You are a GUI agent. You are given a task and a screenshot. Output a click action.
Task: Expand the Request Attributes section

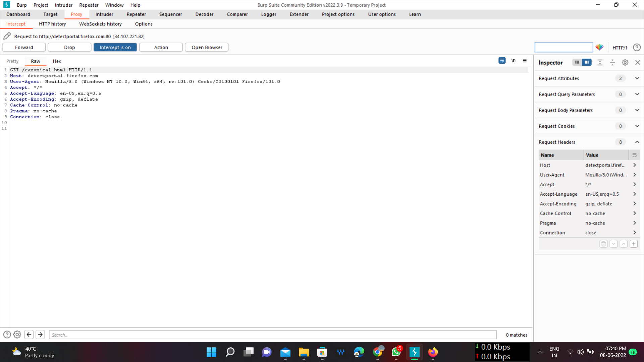point(637,78)
